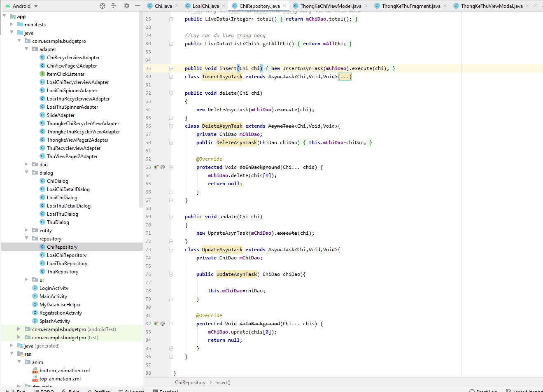Select bottom_animation.xml in anim folder
This screenshot has height=392, width=543.
coord(64,370)
